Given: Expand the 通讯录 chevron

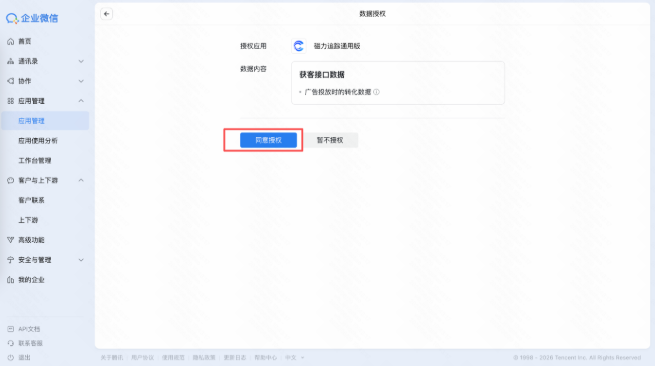Looking at the screenshot, I should (81, 61).
